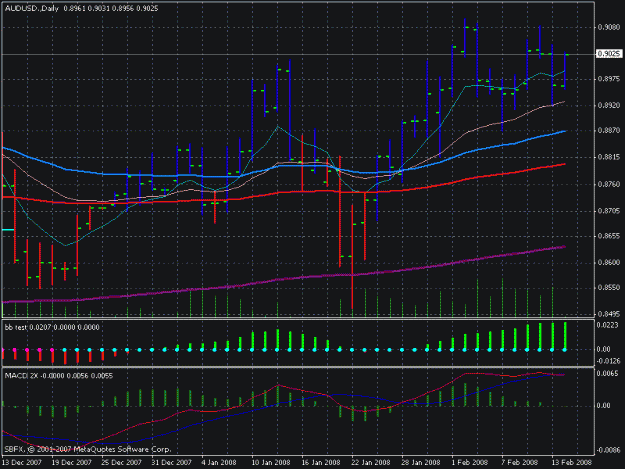This screenshot has width=625, height=469.
Task: Click the 16 Jan 2008 date label
Action: pos(321,463)
